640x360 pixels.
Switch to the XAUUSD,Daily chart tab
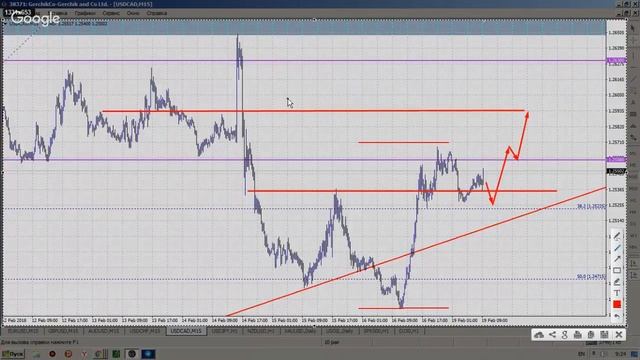tap(300, 331)
